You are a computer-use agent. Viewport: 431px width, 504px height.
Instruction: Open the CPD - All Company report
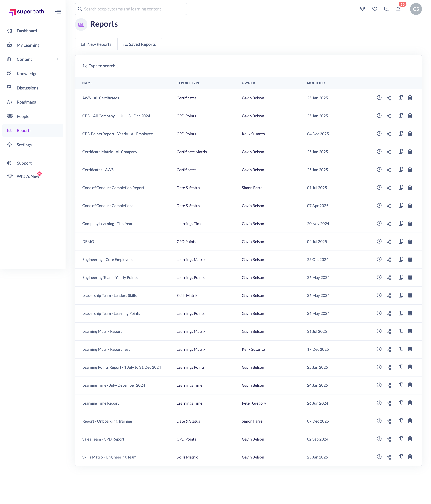pos(116,116)
